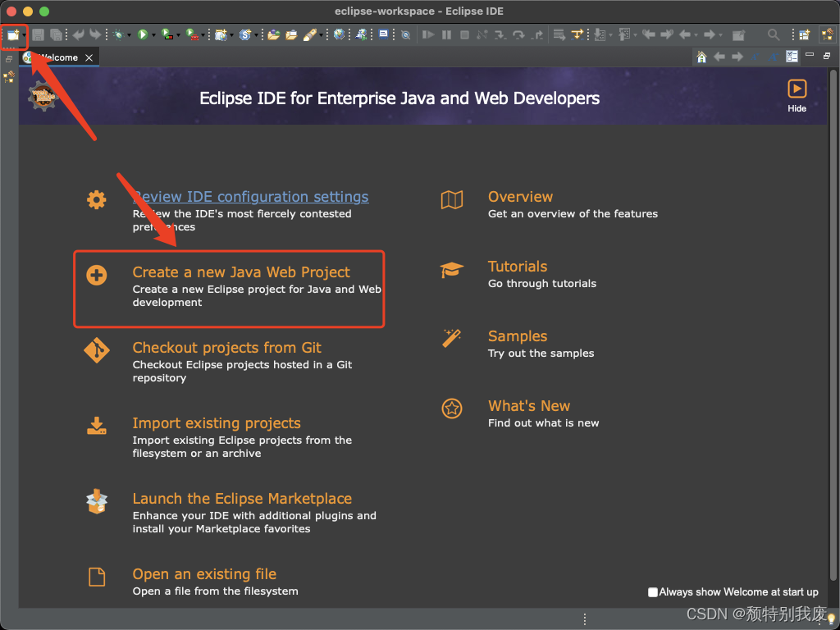The image size is (840, 630).
Task: Close the Welcome tab
Action: [89, 57]
